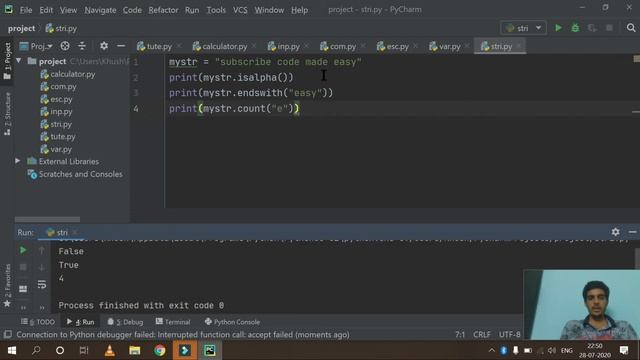Open Run panel settings gear
The height and width of the screenshot is (360, 640).
[x=616, y=232]
